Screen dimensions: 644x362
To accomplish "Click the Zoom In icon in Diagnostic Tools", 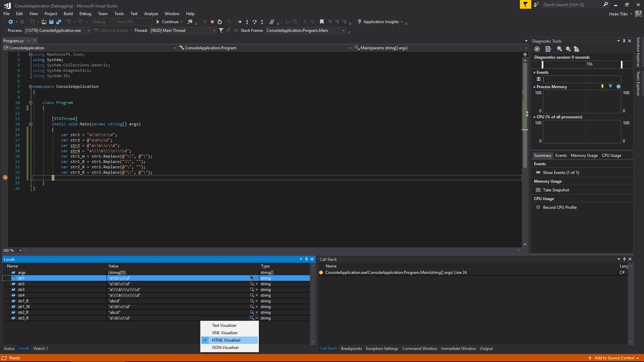I will (x=559, y=49).
